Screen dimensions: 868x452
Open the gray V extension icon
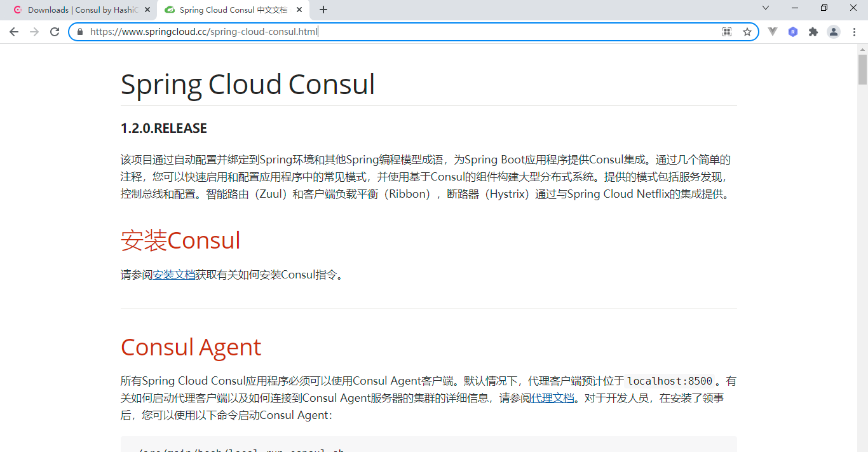[773, 32]
